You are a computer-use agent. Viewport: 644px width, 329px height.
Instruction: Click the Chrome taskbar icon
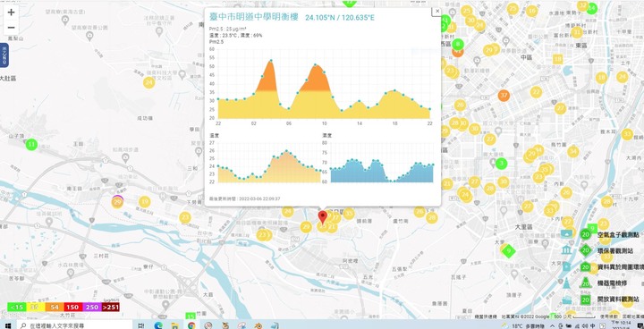click(x=191, y=325)
